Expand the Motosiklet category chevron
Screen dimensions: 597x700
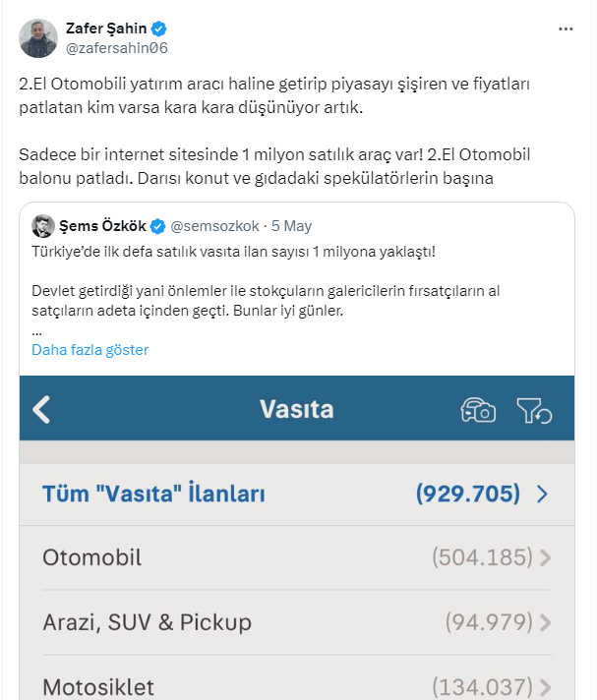point(546,687)
